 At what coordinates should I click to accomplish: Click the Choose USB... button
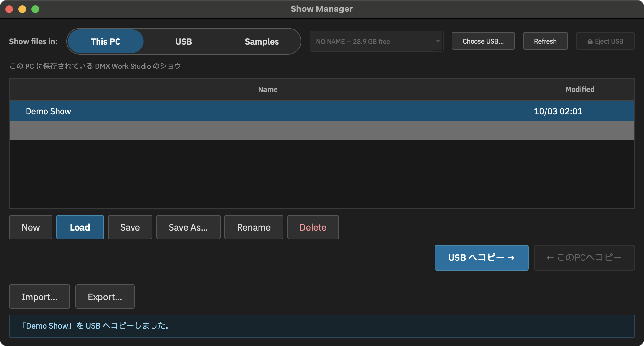[x=483, y=41]
